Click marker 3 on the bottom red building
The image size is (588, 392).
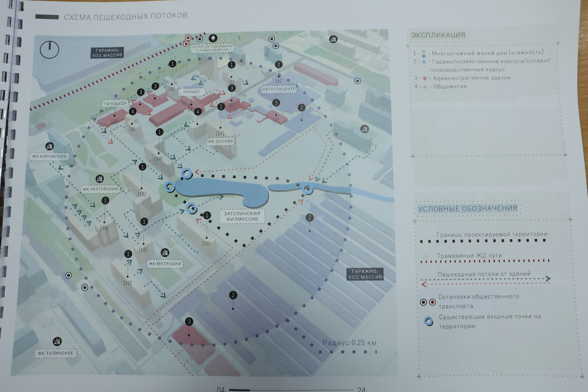pos(189,322)
